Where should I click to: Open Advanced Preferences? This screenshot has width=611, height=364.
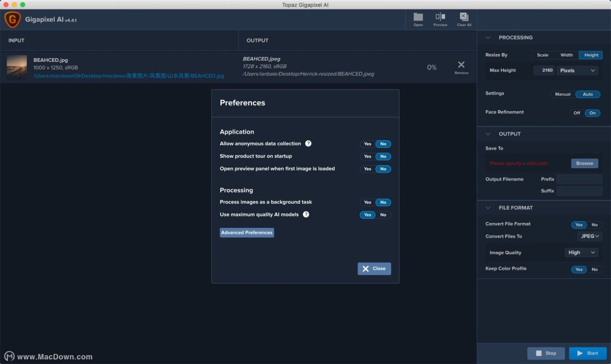247,233
